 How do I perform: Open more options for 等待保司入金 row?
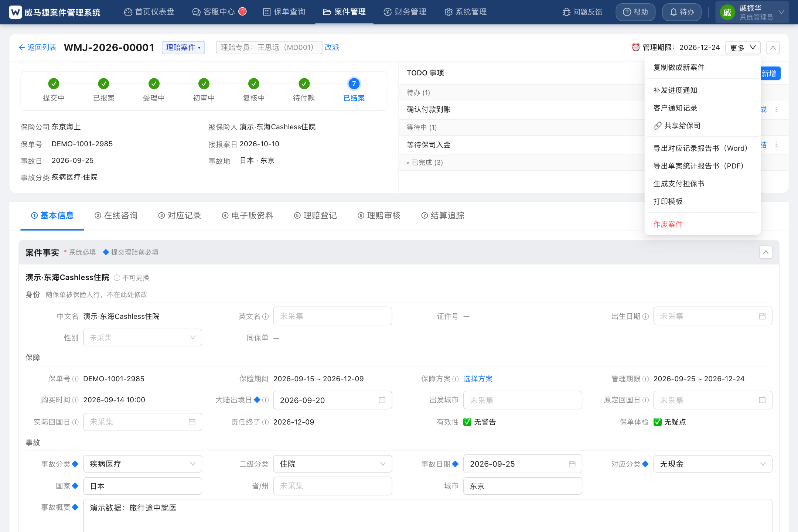776,145
